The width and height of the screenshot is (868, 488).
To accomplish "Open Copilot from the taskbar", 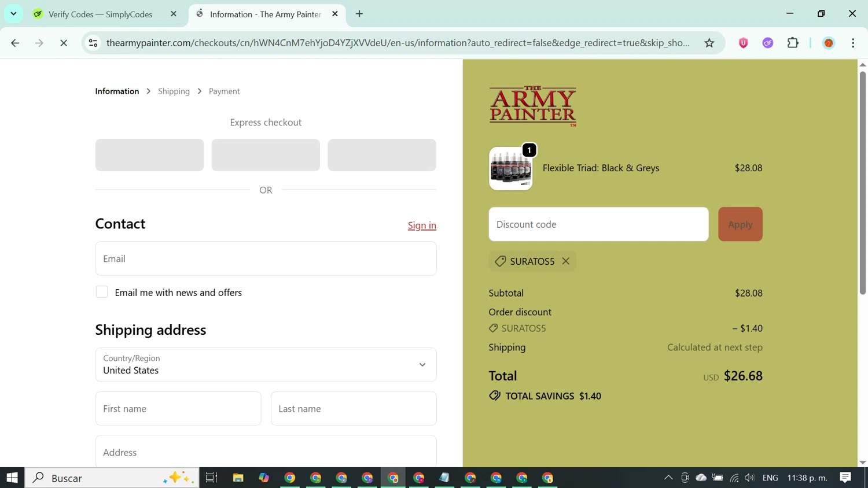I will click(264, 478).
